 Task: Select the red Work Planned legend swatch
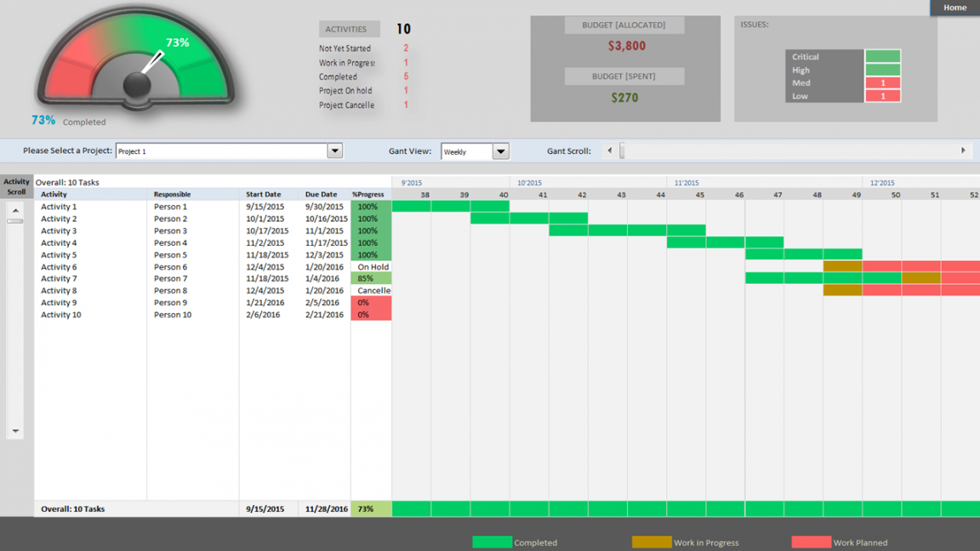pos(812,542)
